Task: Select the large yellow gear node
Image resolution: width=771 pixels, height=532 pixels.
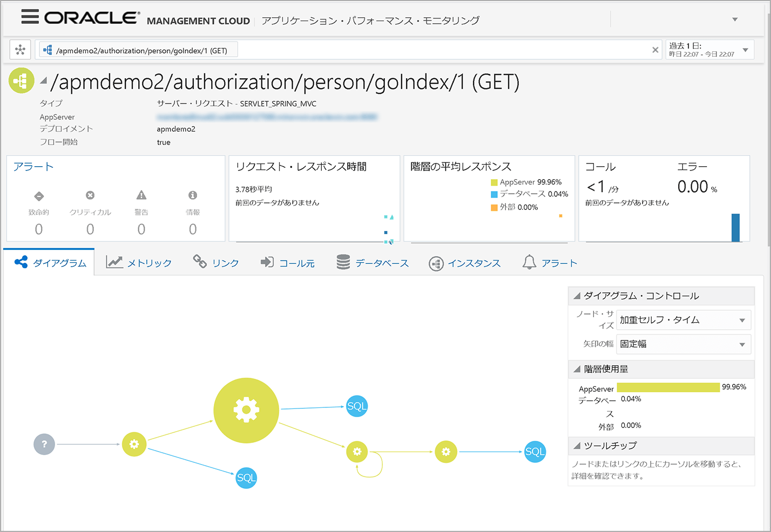Action: click(x=246, y=411)
